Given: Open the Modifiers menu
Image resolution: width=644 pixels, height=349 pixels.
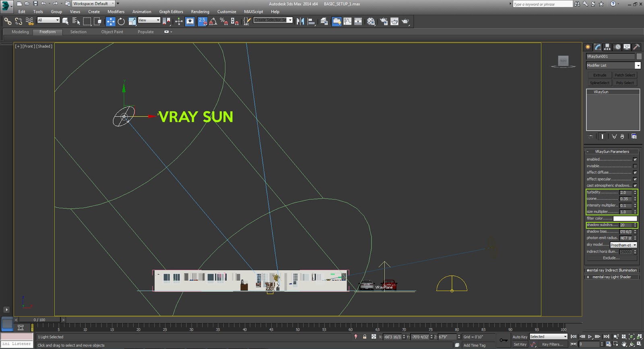Looking at the screenshot, I should [116, 12].
